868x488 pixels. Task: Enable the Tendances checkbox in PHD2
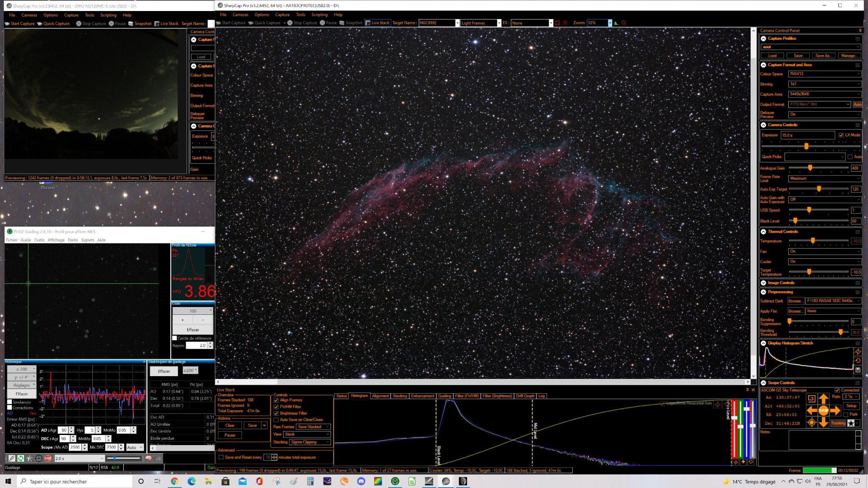click(9, 402)
